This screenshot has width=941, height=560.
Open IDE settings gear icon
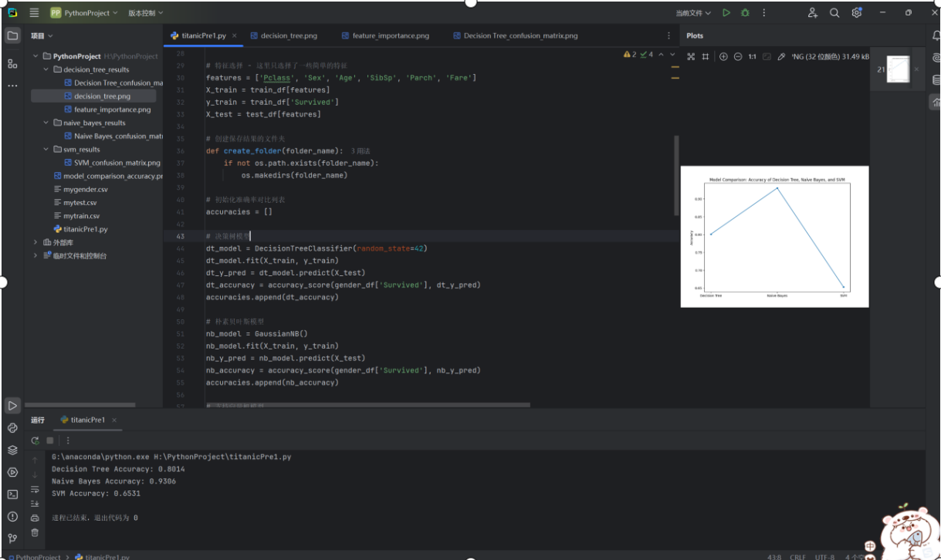(x=857, y=13)
